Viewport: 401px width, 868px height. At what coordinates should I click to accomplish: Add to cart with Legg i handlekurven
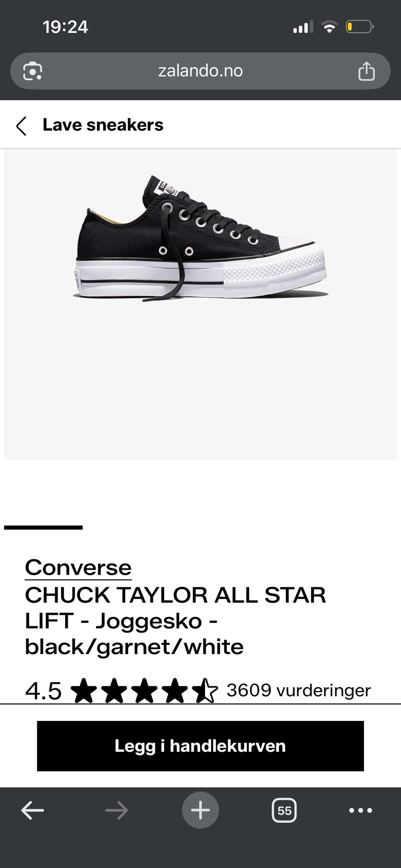pyautogui.click(x=200, y=746)
